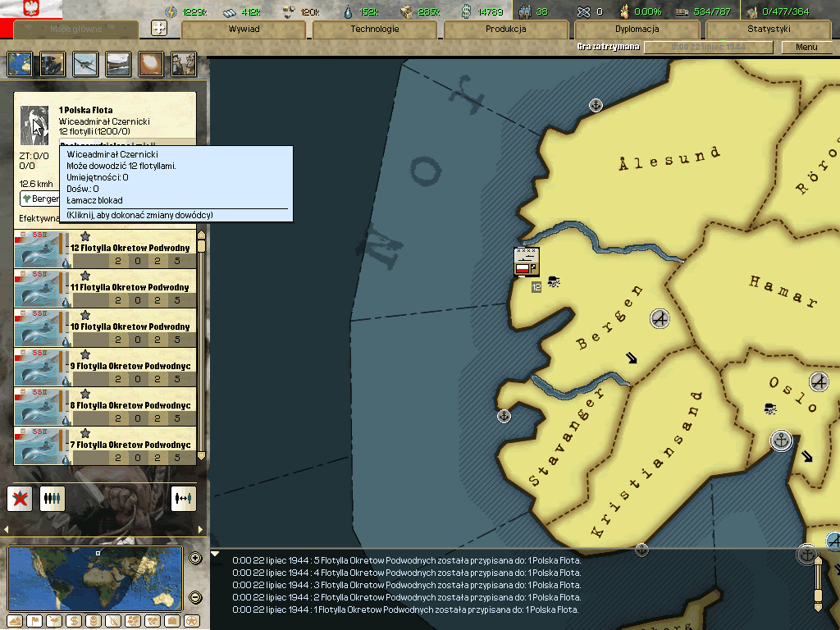This screenshot has height=630, width=840.
Task: Click the airbase marker in Bergen province
Action: click(660, 319)
